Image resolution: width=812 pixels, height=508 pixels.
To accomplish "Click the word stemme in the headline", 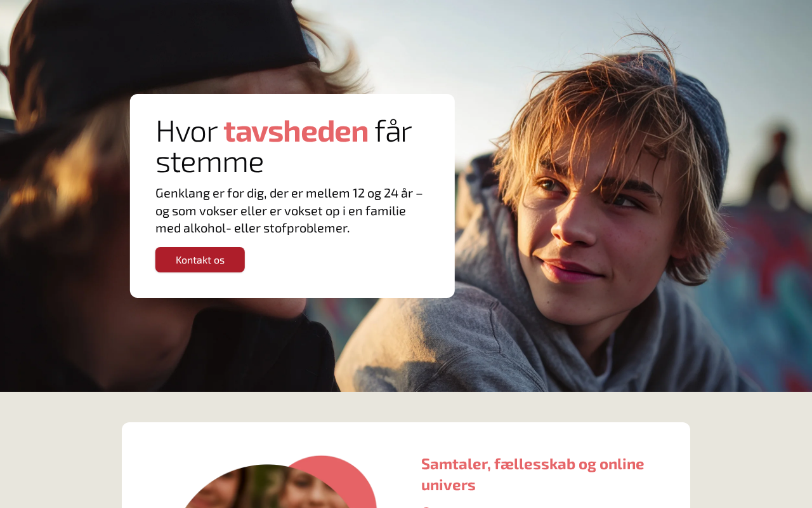I will pos(209,163).
